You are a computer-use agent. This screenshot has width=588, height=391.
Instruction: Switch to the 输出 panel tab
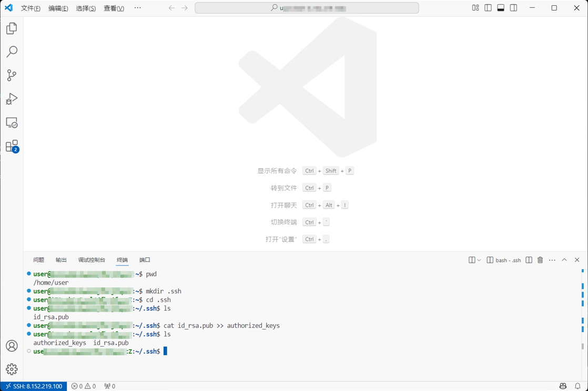pos(61,260)
